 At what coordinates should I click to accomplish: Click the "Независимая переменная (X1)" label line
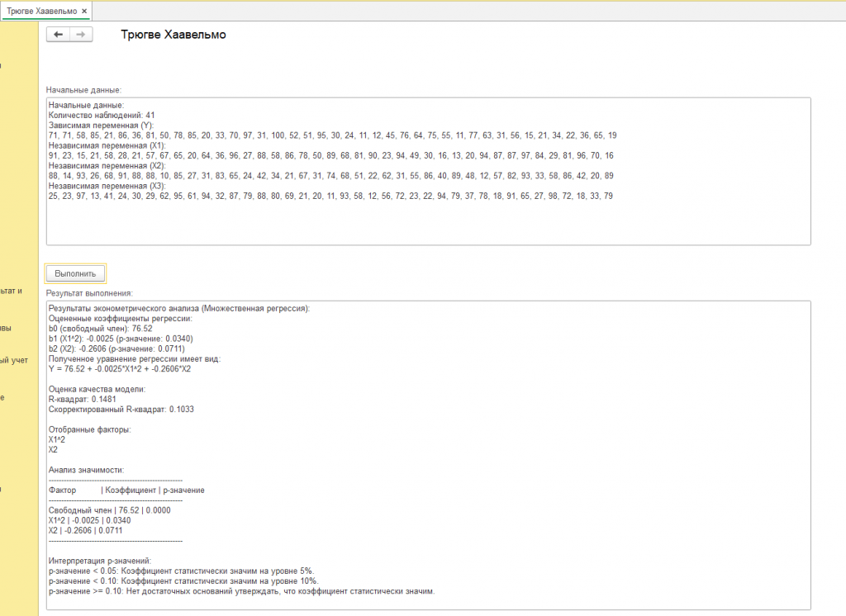pyautogui.click(x=107, y=145)
